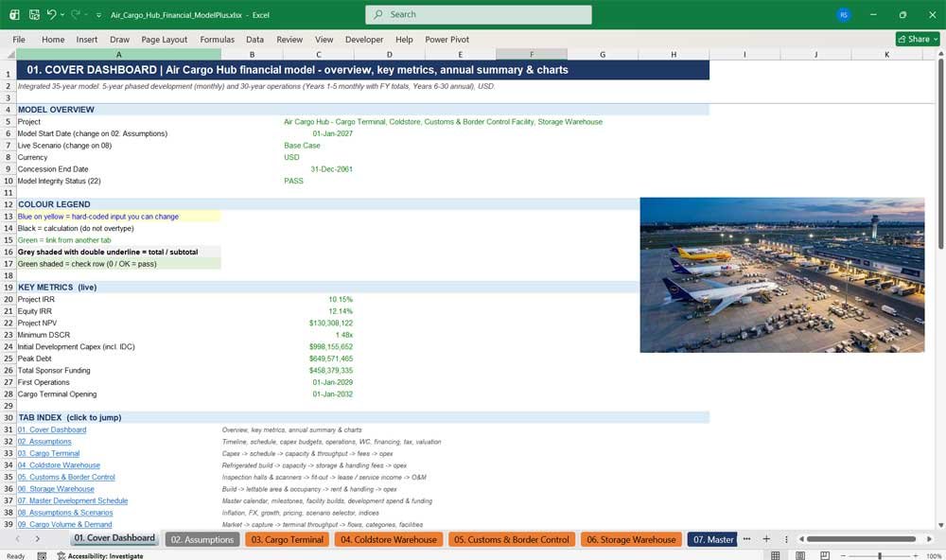Show more sheet tabs via the ellipsis
Viewport: 946px width, 560px height.
[x=747, y=539]
